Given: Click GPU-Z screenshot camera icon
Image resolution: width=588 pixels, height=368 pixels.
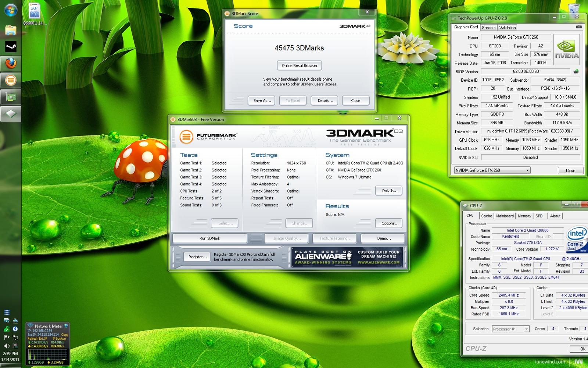Looking at the screenshot, I should click(x=578, y=27).
